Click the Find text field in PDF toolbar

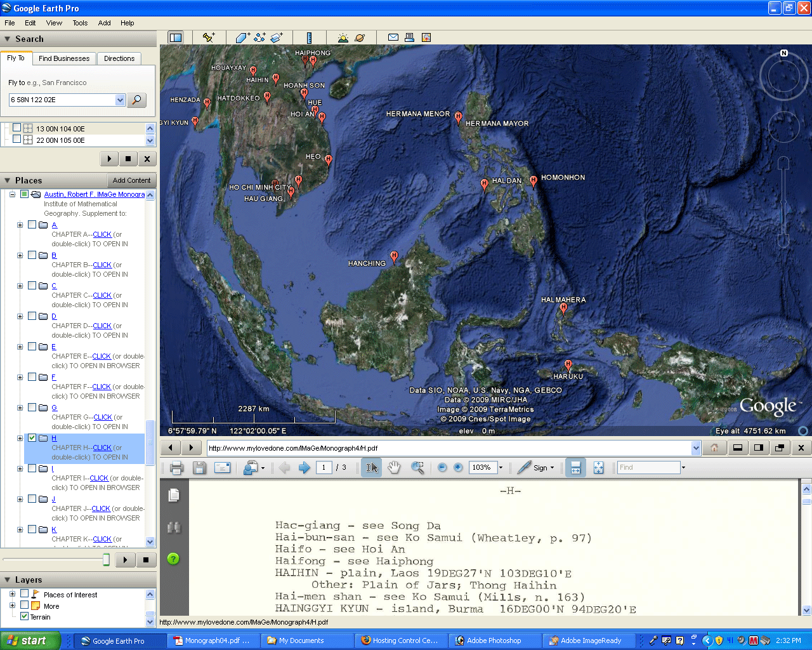tap(649, 468)
